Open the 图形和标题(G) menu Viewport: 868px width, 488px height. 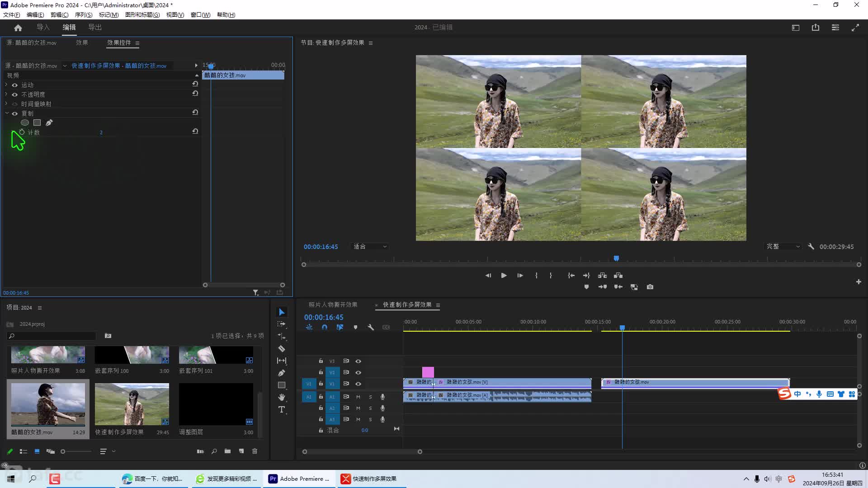tap(142, 15)
